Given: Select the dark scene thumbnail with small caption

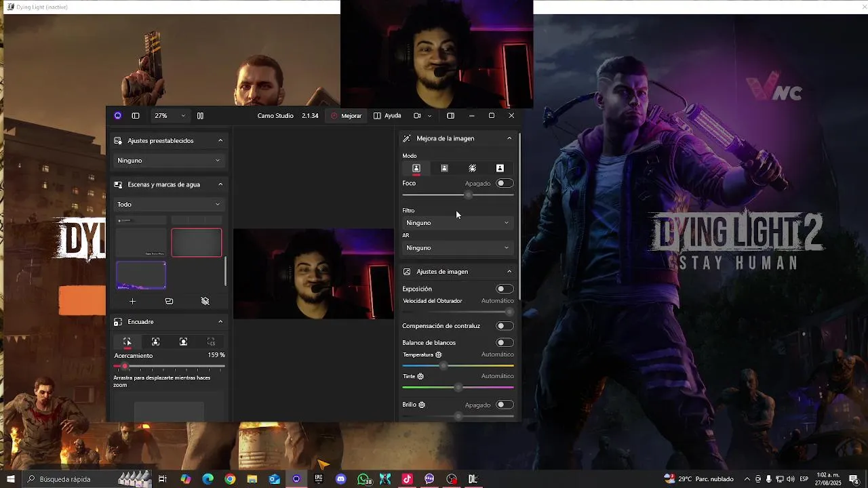Looking at the screenshot, I should [141, 243].
